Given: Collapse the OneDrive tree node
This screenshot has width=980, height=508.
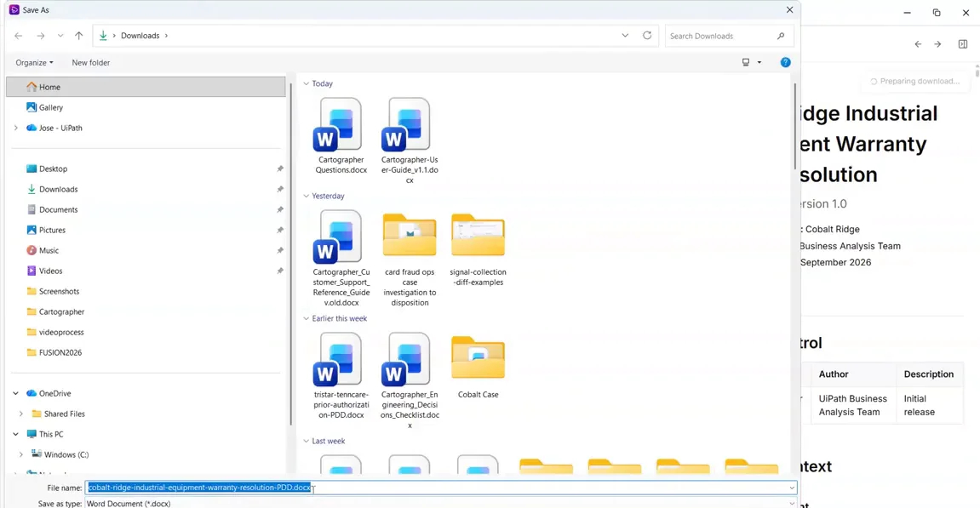Looking at the screenshot, I should tap(15, 394).
